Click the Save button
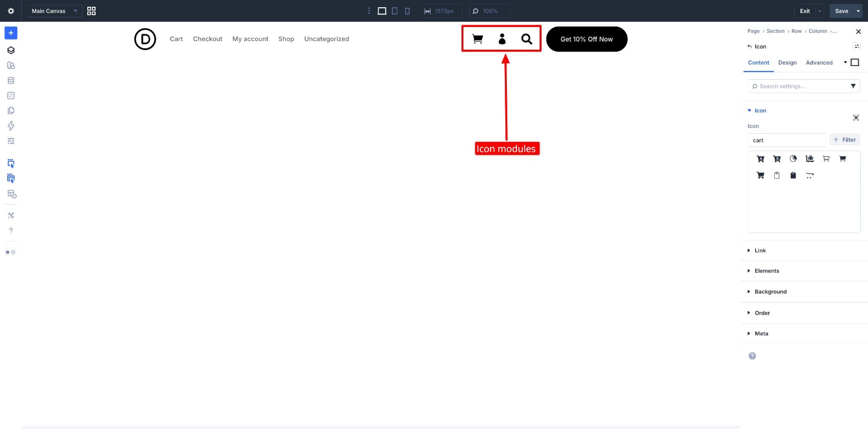This screenshot has width=868, height=443. (841, 11)
